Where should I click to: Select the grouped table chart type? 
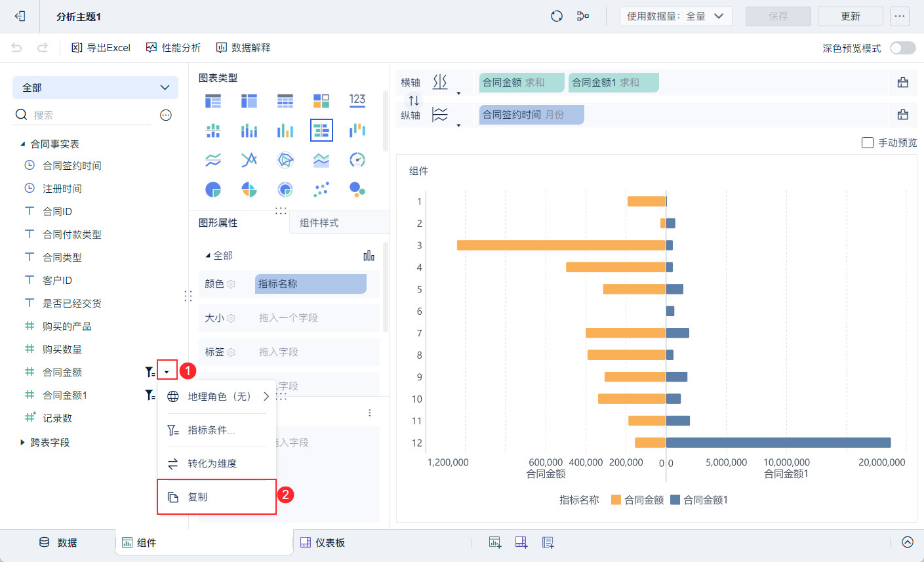click(x=213, y=101)
